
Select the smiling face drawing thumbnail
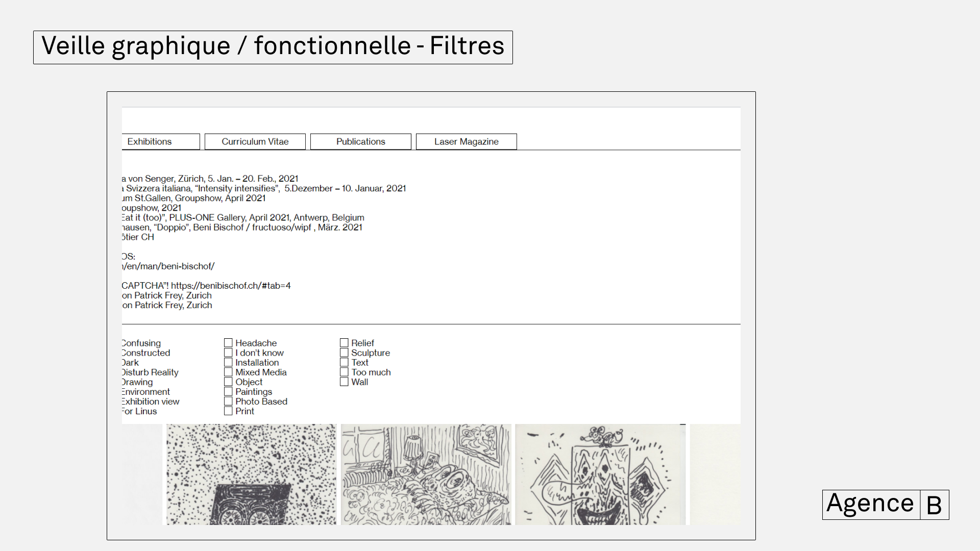(600, 474)
